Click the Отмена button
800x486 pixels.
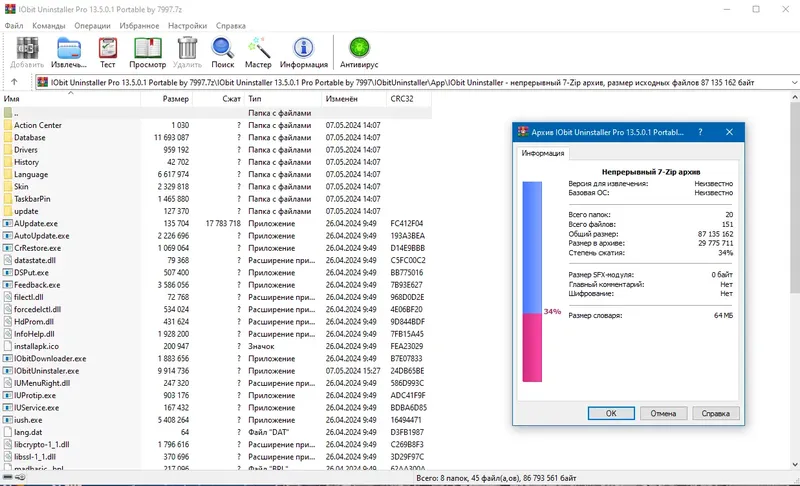663,413
